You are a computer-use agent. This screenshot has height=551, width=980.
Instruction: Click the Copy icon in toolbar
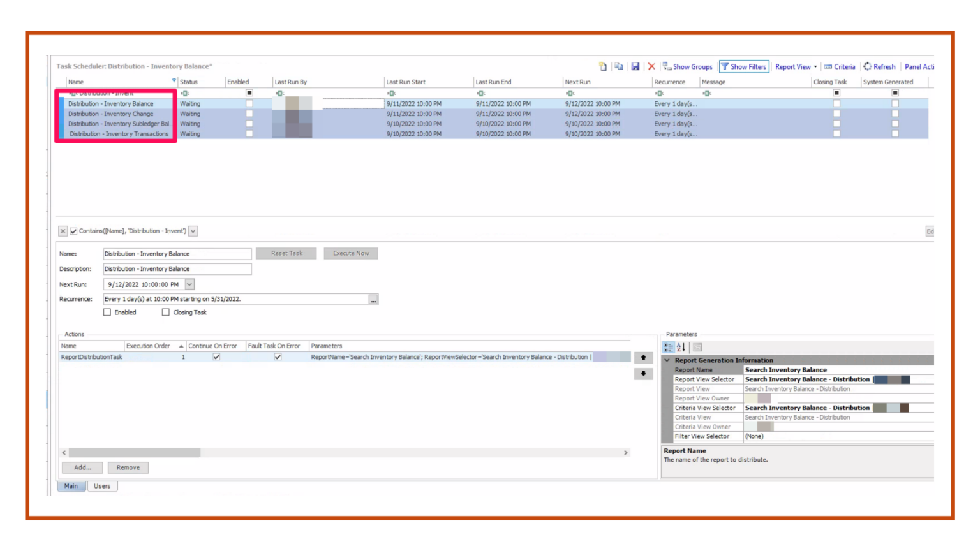(x=619, y=66)
